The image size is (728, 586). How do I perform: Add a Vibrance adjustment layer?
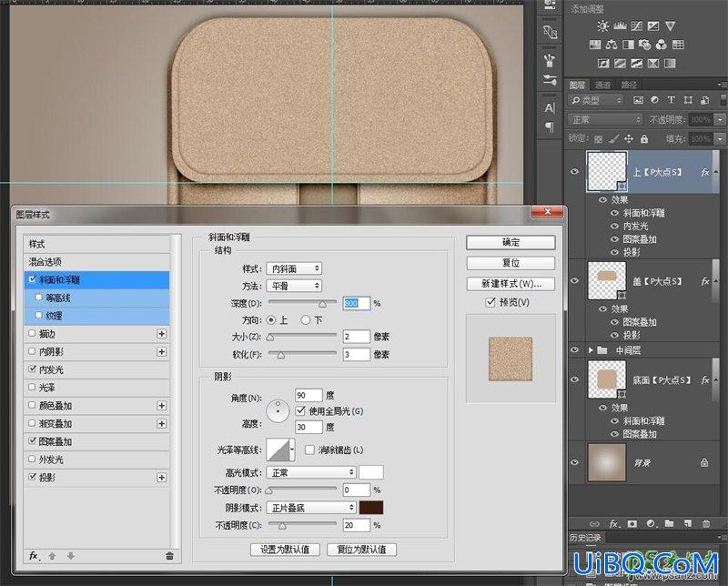click(x=670, y=26)
